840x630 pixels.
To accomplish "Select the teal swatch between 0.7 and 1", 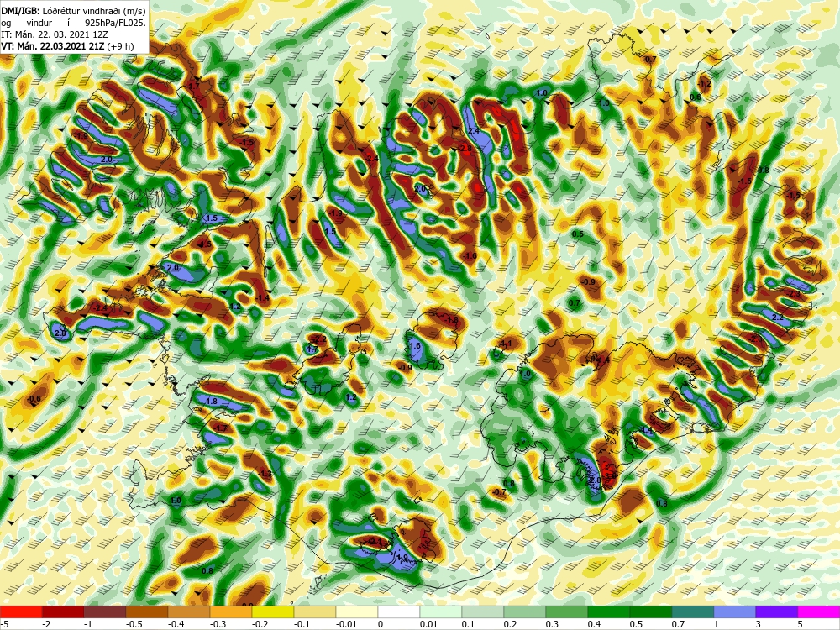I will (693, 612).
